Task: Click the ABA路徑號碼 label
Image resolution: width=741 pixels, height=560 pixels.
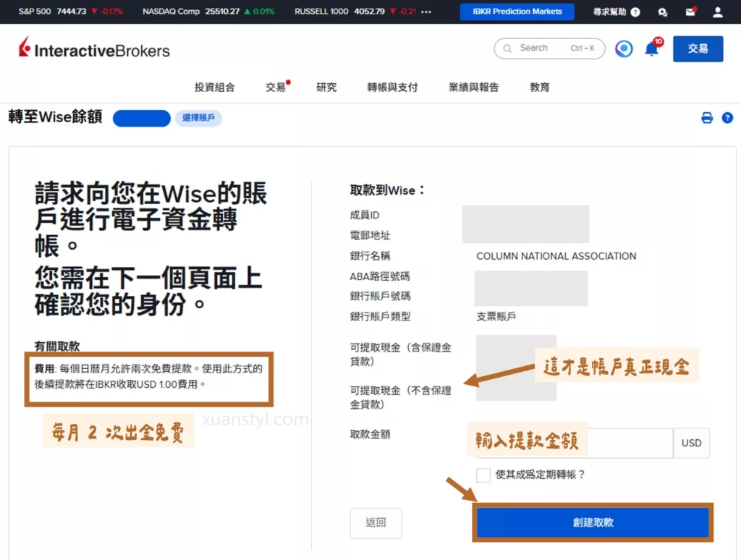Action: click(379, 276)
